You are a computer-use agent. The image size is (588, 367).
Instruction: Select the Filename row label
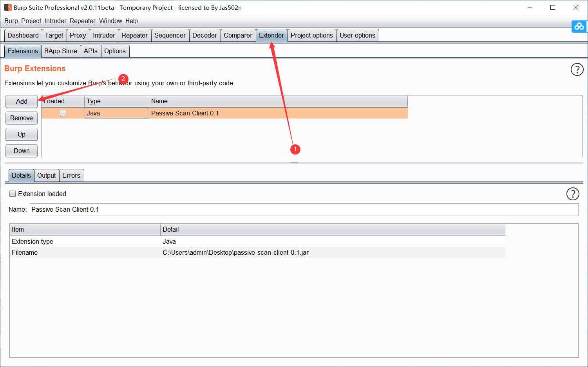coord(25,252)
